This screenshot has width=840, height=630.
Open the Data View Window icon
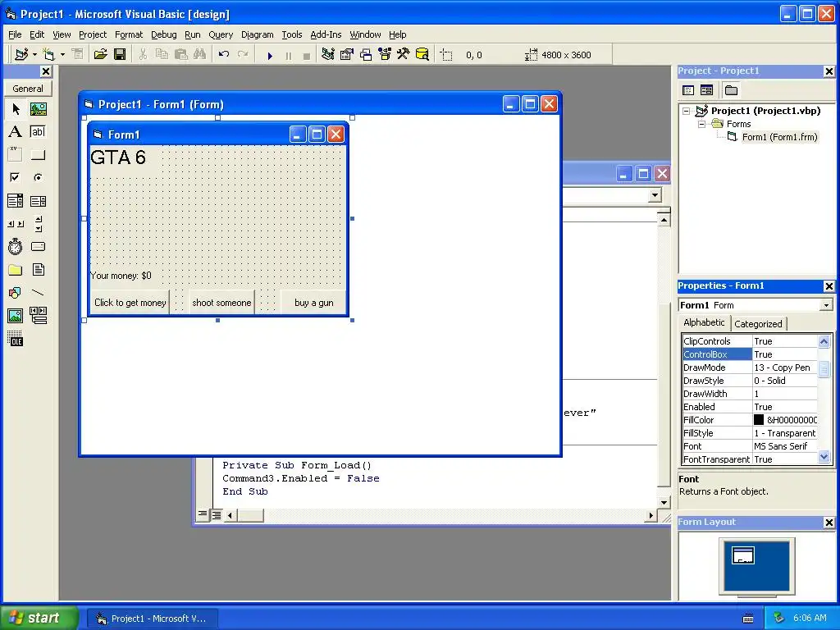(x=422, y=55)
